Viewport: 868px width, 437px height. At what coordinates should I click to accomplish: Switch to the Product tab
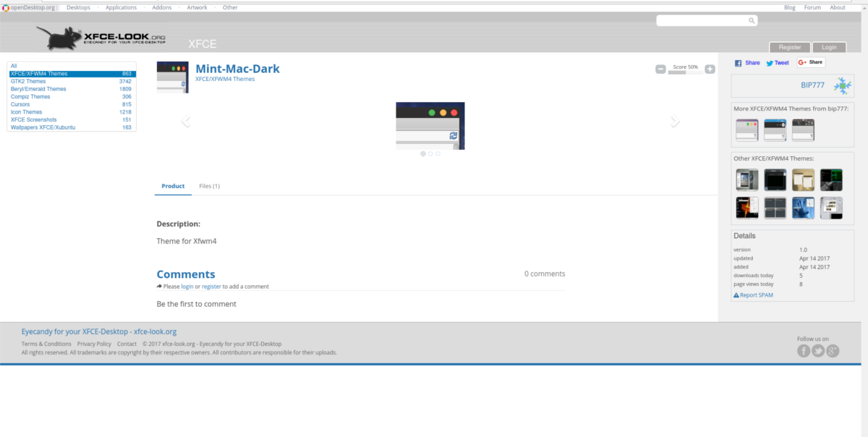(173, 186)
